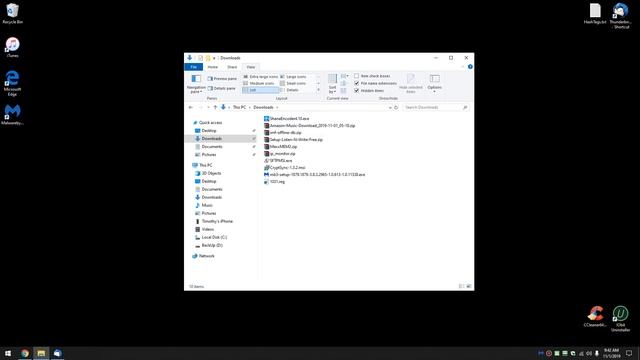This screenshot has width=640, height=360.
Task: Open Local Disk (C:) drive
Action: click(x=214, y=237)
